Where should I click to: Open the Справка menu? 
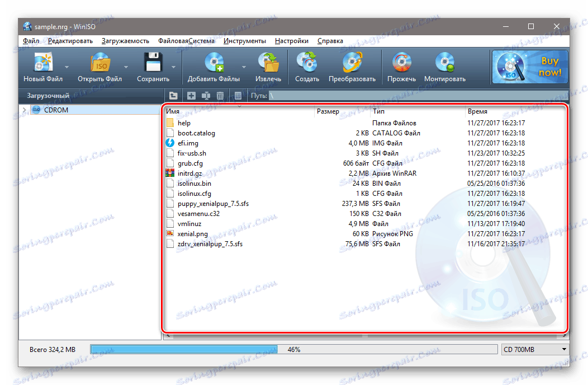pos(330,41)
